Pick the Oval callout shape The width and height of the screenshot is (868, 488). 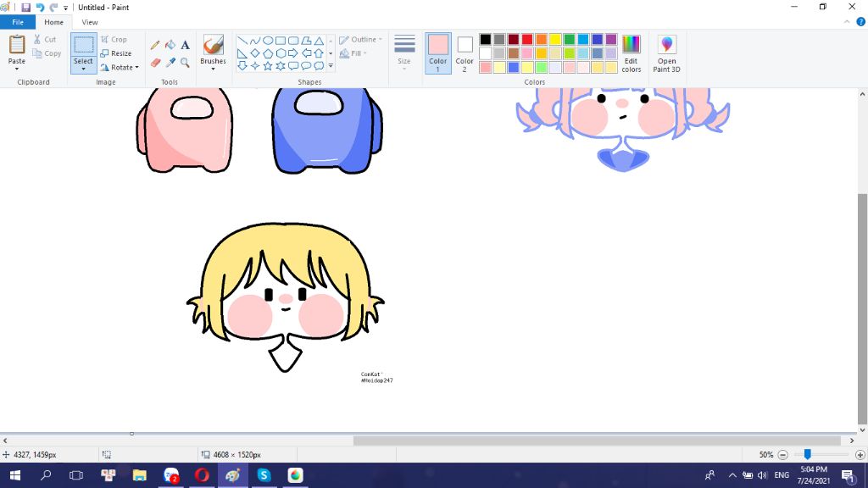306,66
